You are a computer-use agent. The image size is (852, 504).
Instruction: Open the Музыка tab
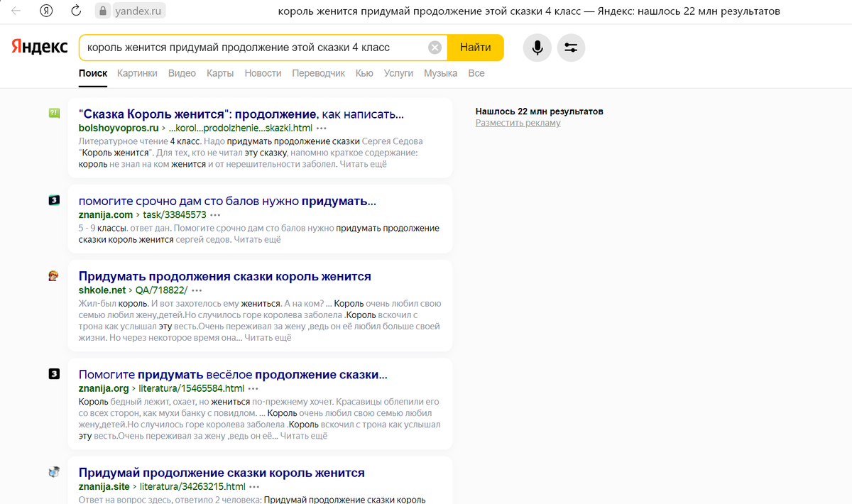pyautogui.click(x=440, y=73)
